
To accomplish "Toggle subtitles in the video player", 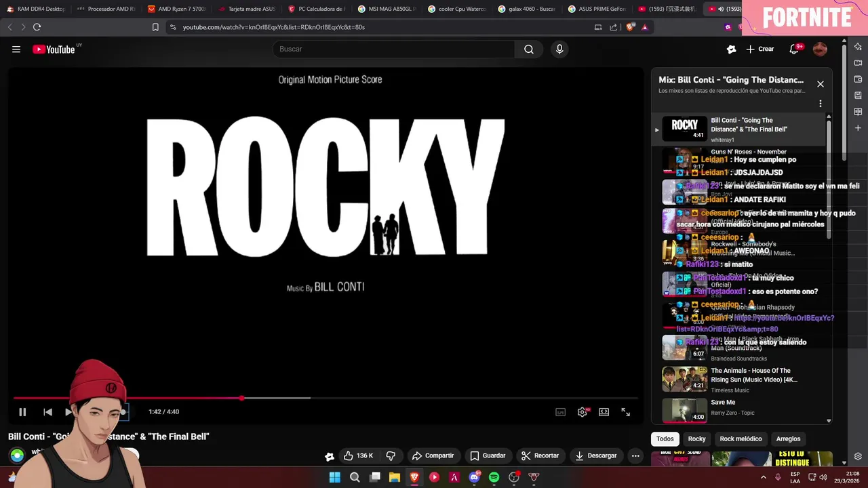I will 561,411.
